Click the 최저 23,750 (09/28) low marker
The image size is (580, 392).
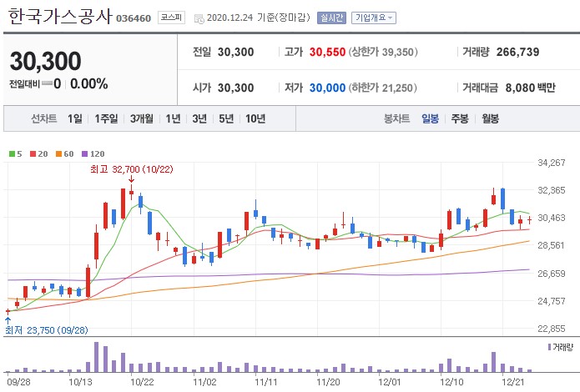(x=46, y=330)
